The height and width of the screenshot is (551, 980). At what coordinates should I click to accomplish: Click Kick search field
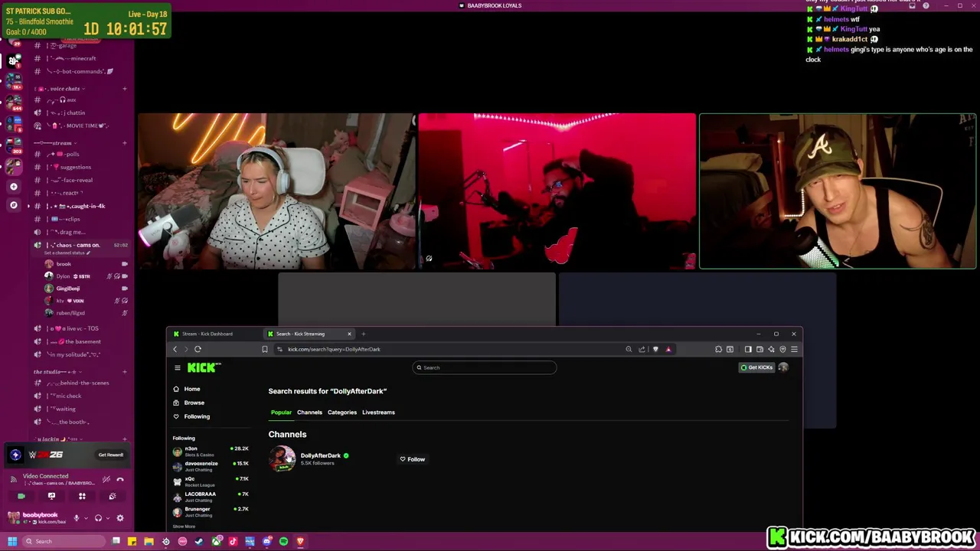pyautogui.click(x=484, y=367)
